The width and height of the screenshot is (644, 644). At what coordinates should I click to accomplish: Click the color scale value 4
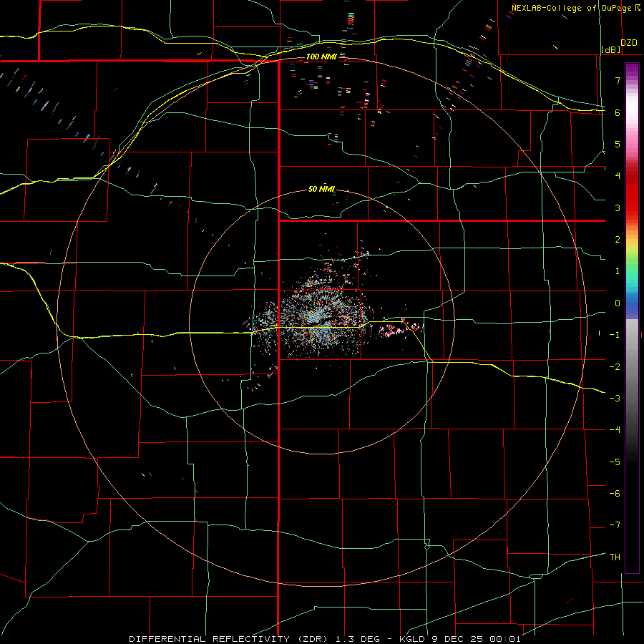click(x=618, y=176)
